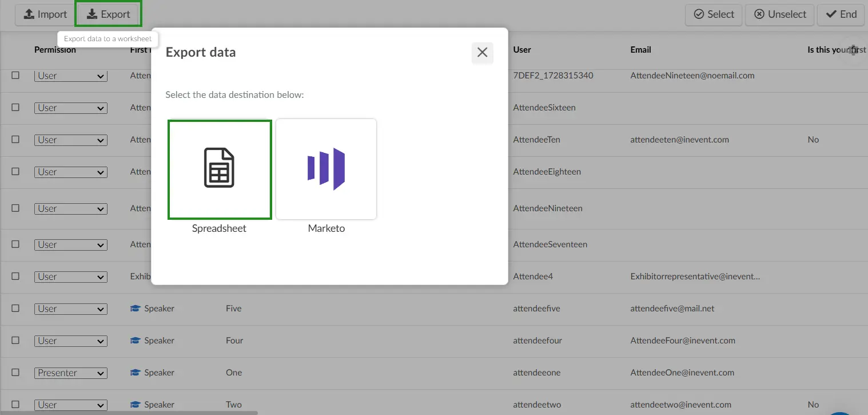Image resolution: width=868 pixels, height=415 pixels.
Task: Click the speaker cap icon in Two row
Action: 136,405
